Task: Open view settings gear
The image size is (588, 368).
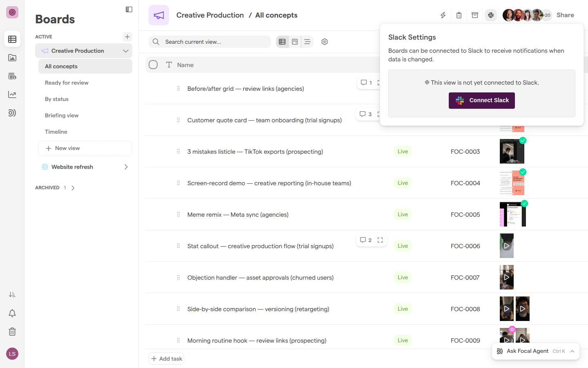Action: coord(325,42)
